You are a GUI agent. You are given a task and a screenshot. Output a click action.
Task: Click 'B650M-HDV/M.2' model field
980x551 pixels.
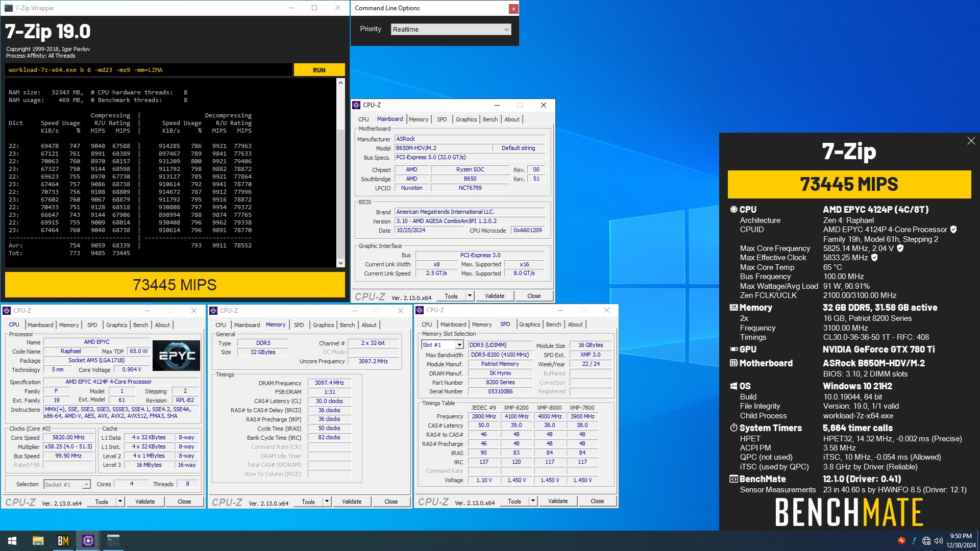[x=443, y=148]
